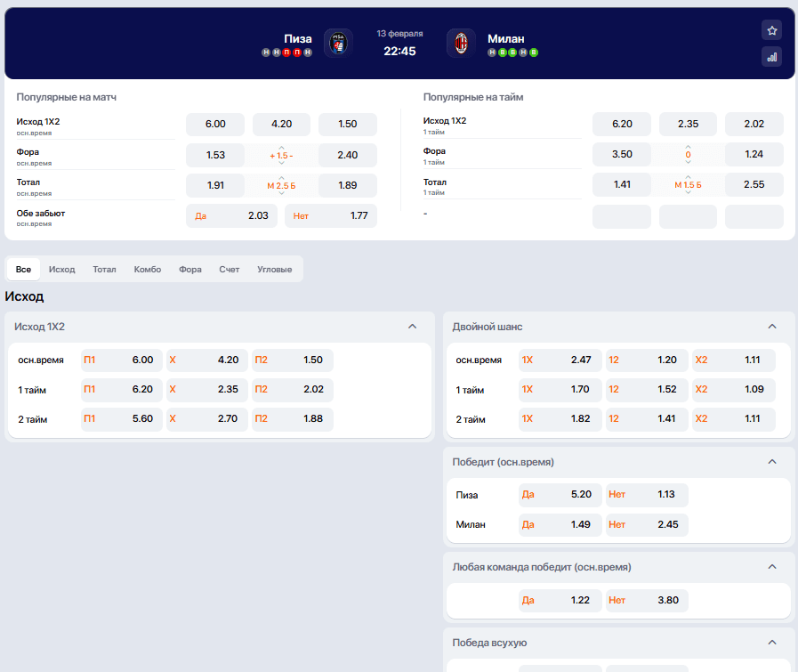Collapse the Победа всухую section

pos(772,643)
